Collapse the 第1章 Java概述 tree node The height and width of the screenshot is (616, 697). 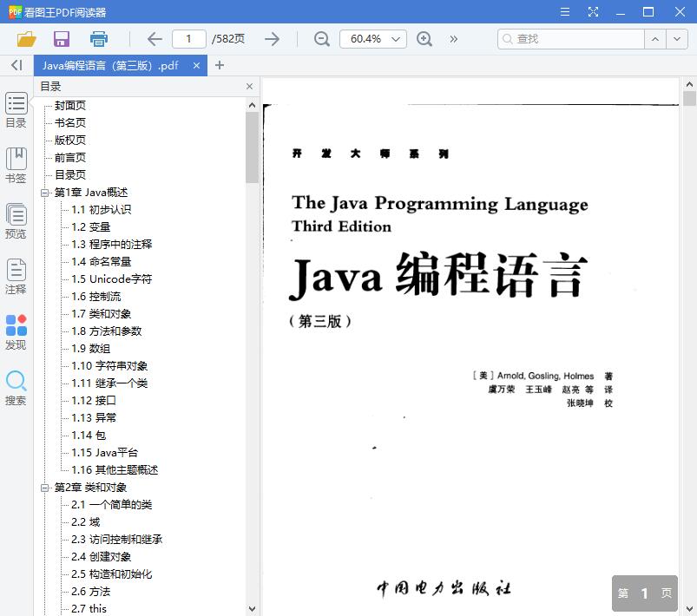click(44, 193)
